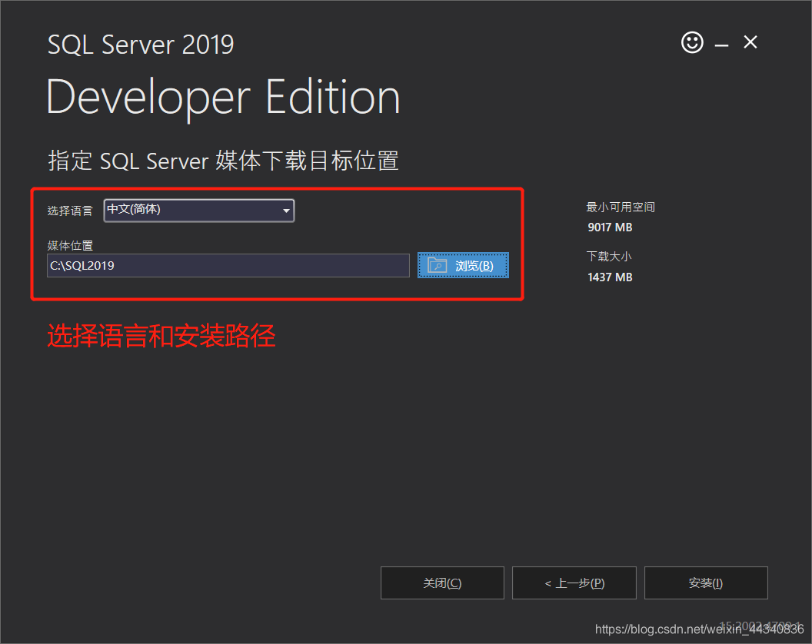This screenshot has width=812, height=644.
Task: Close the installer with the X icon
Action: pyautogui.click(x=750, y=42)
